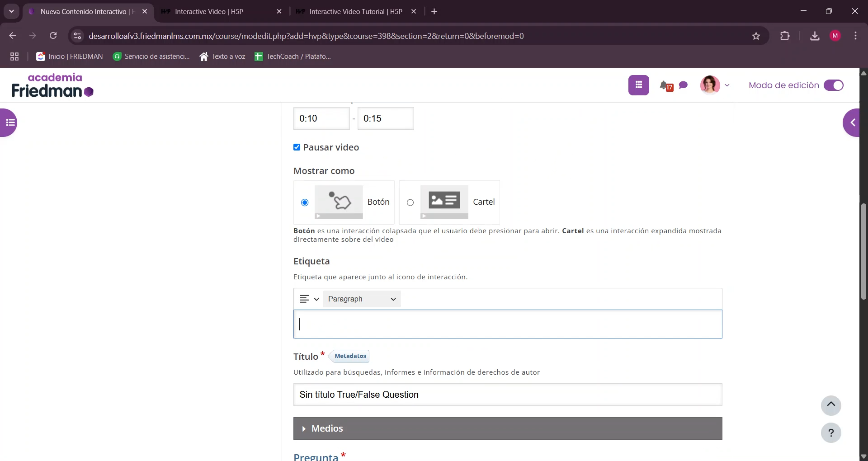Open browser downloads
The image size is (868, 461).
point(815,36)
